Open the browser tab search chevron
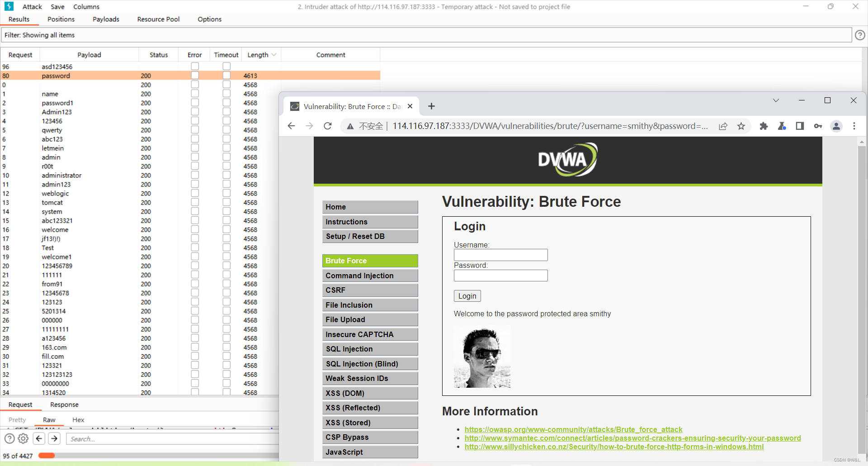 776,100
